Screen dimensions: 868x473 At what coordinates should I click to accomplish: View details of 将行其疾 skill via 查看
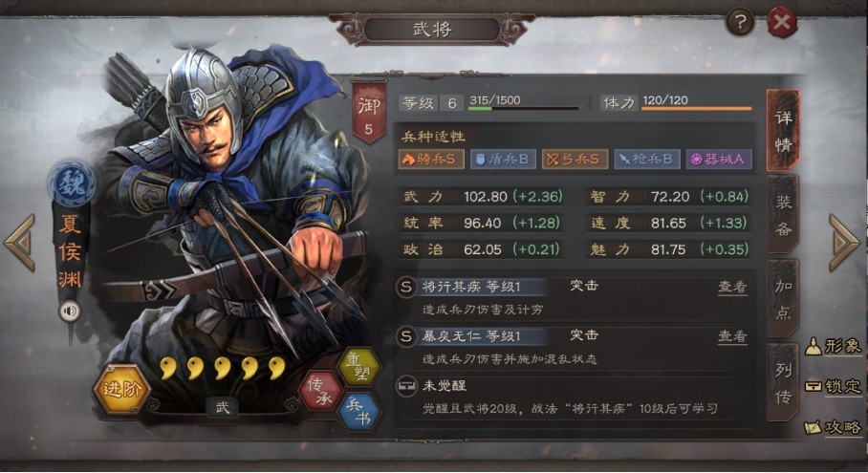click(732, 287)
